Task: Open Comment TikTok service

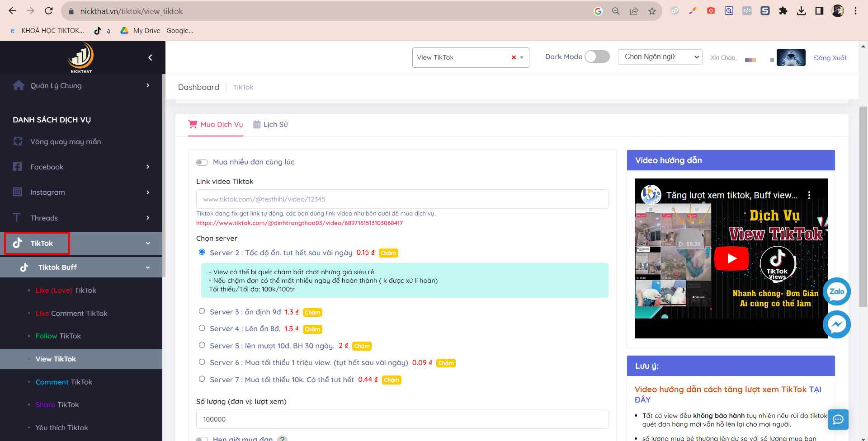Action: pyautogui.click(x=64, y=382)
